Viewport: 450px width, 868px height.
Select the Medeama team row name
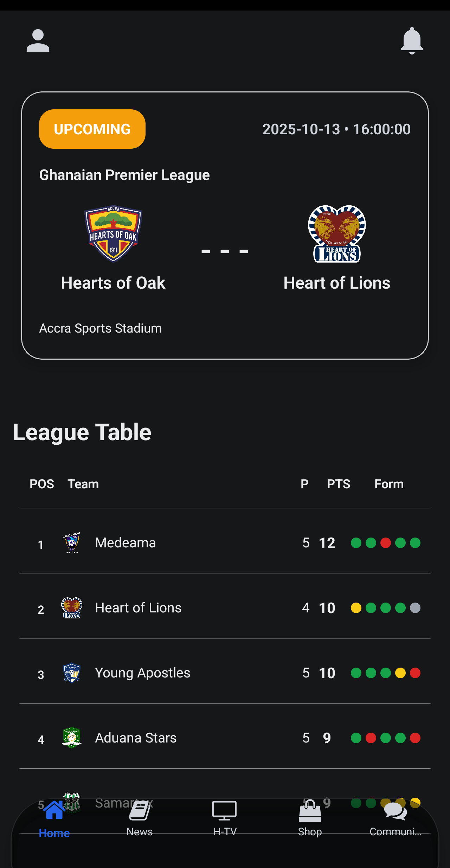[x=126, y=543]
